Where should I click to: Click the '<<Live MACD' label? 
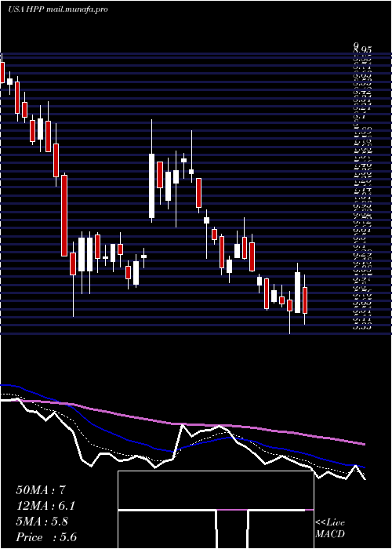[x=330, y=529]
